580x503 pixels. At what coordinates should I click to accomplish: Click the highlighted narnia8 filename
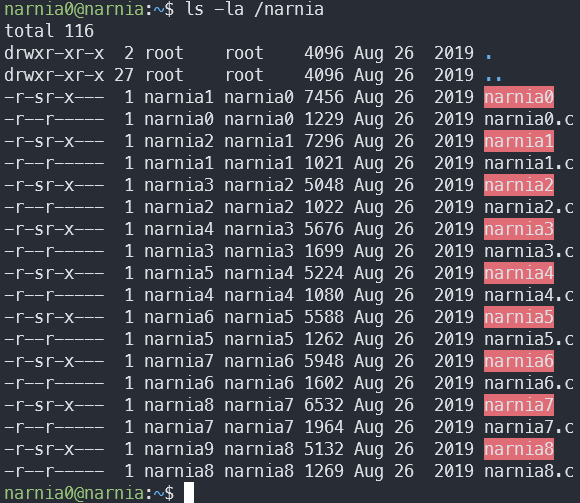(x=519, y=449)
